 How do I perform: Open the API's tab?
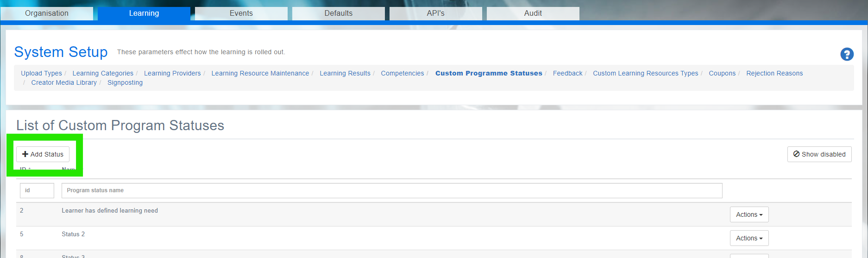point(436,13)
